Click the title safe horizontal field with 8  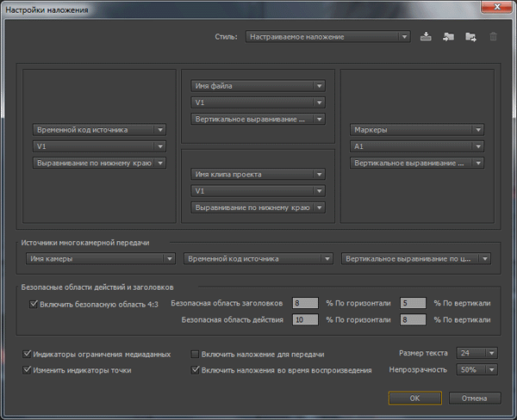coord(305,303)
